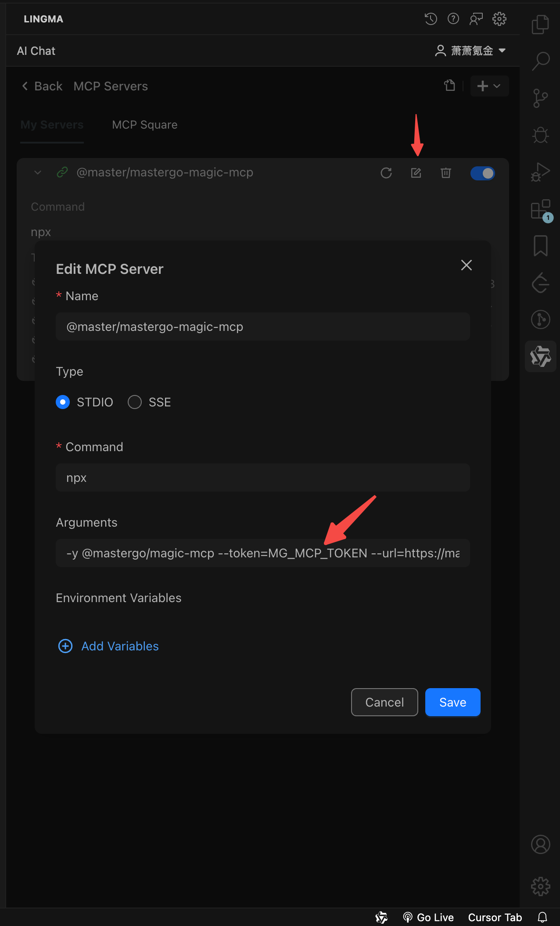Focus the Command input field with npx
The width and height of the screenshot is (560, 926).
(263, 477)
